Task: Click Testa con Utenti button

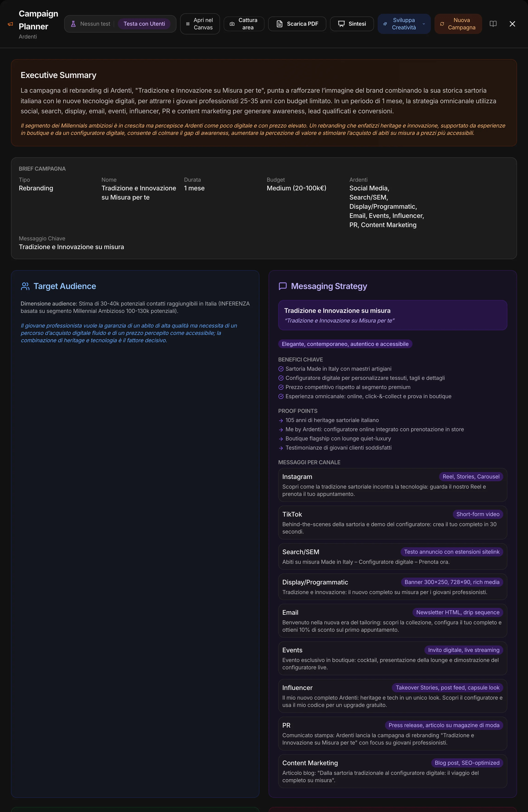Action: (x=144, y=24)
